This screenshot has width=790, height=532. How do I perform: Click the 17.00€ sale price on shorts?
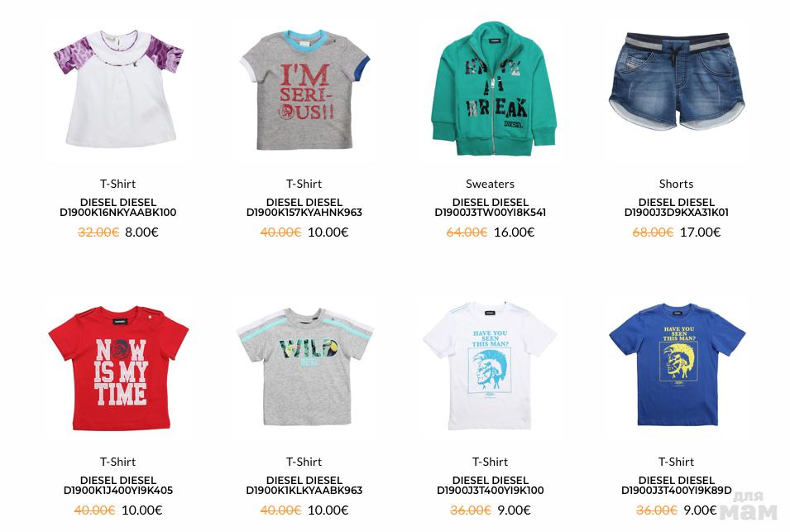pos(701,232)
